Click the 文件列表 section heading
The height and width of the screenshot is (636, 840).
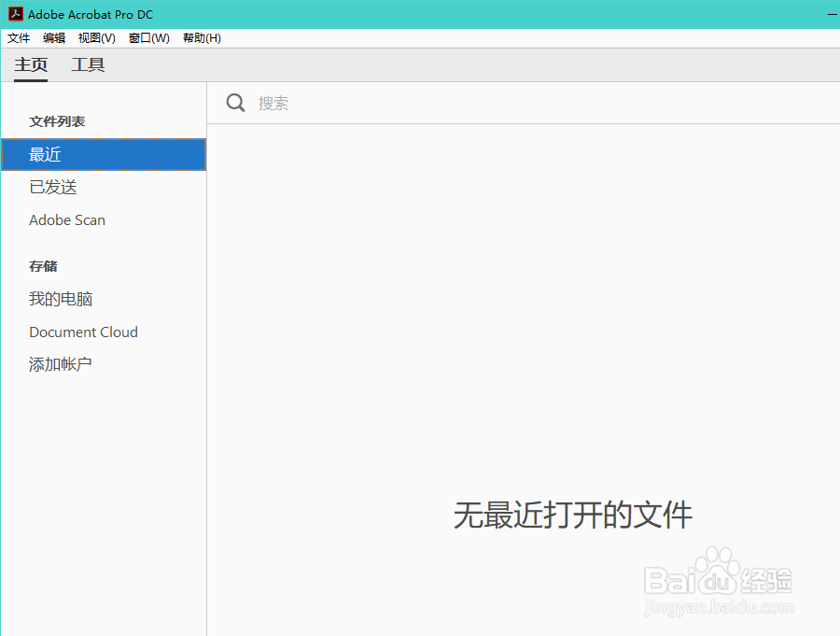57,121
